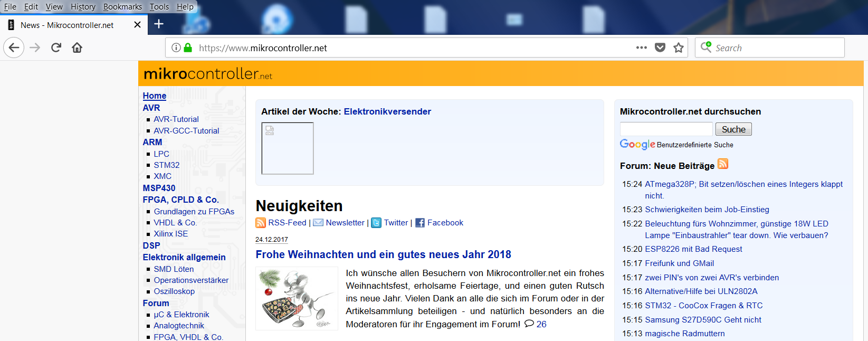Image resolution: width=868 pixels, height=341 pixels.
Task: Open the File menu
Action: (10, 7)
